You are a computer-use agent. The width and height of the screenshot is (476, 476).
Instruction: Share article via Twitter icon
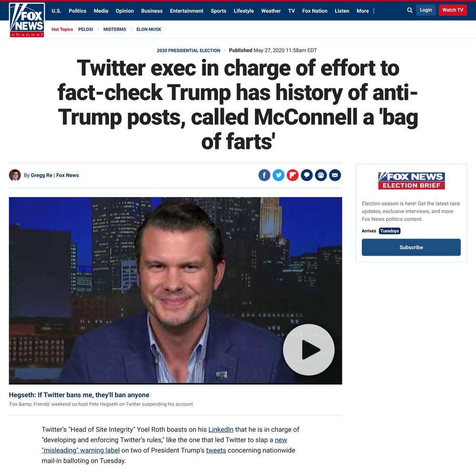[278, 175]
